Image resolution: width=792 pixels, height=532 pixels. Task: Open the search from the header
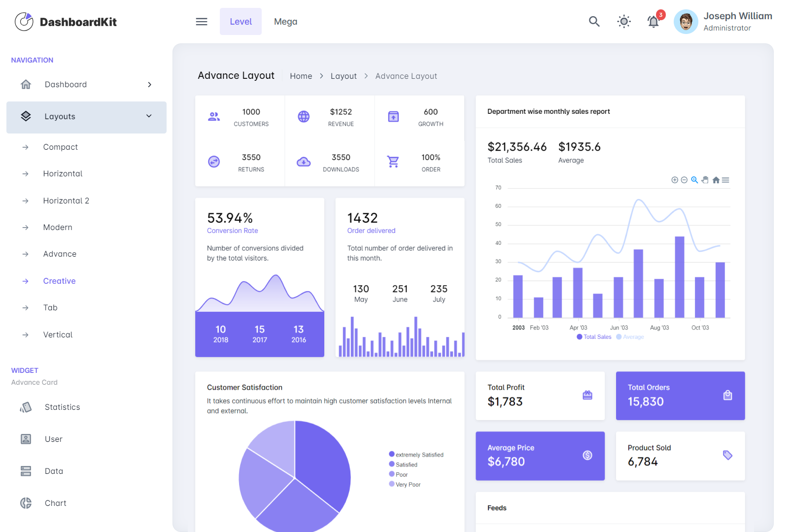click(594, 22)
